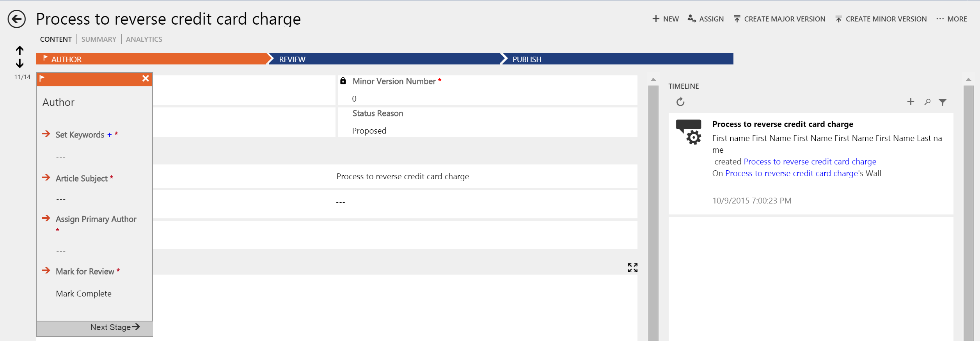Switch to the SUMMARY tab
The image size is (980, 341).
click(x=99, y=39)
